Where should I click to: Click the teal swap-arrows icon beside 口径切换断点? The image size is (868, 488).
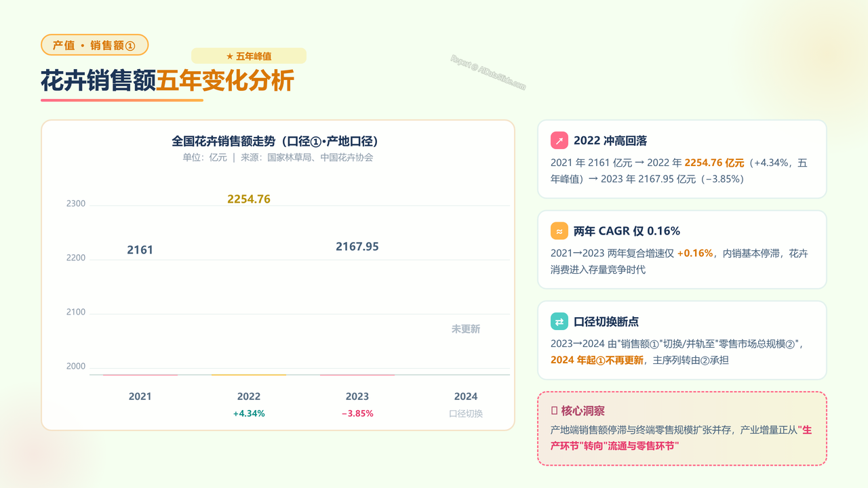(x=559, y=321)
